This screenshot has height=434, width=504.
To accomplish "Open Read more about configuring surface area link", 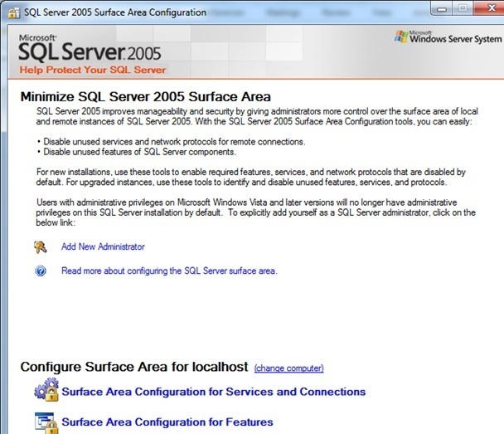I will pos(169,271).
